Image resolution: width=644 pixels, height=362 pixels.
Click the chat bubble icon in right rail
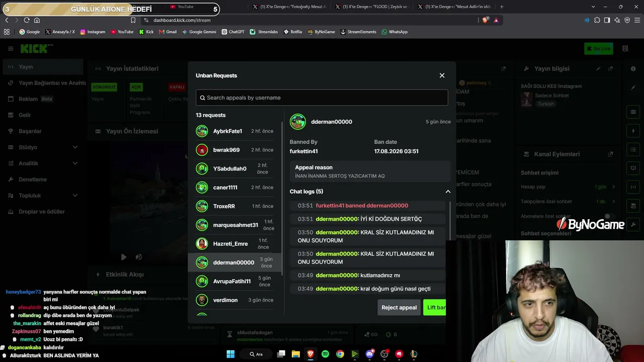633,168
